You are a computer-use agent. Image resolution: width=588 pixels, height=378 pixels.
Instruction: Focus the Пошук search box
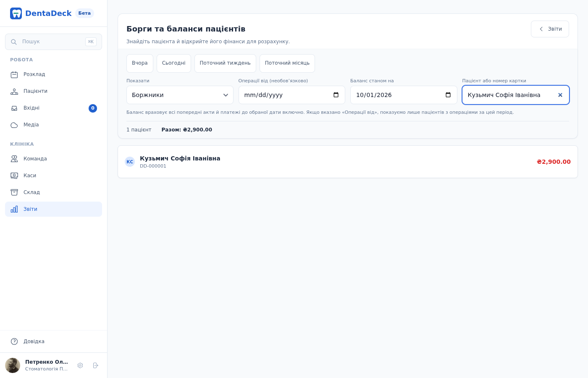(x=53, y=42)
